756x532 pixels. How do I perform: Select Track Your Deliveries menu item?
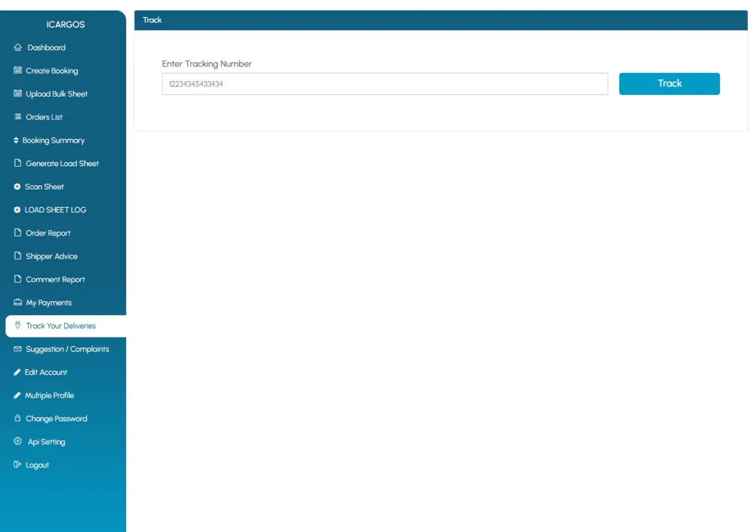pyautogui.click(x=66, y=326)
